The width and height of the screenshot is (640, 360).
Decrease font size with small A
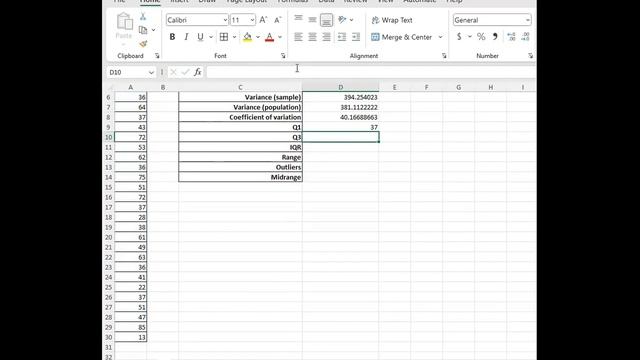(278, 20)
